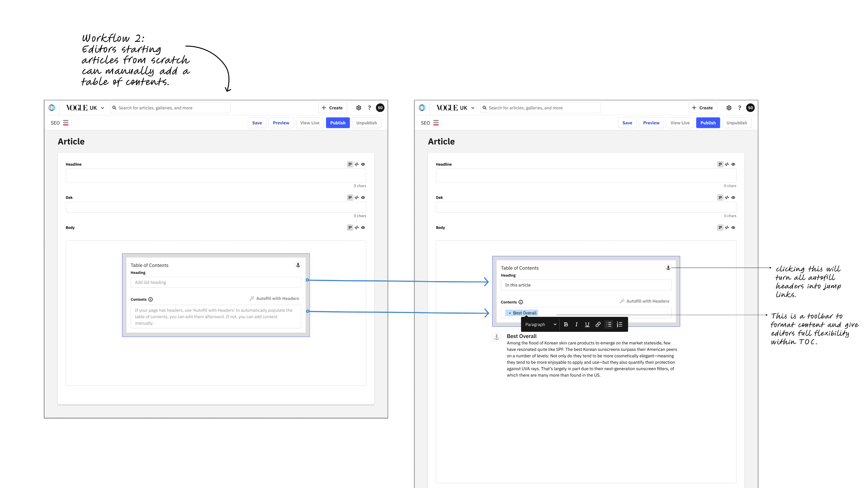The image size is (868, 488).
Task: Toggle bold in the formatting toolbar
Action: tap(566, 324)
